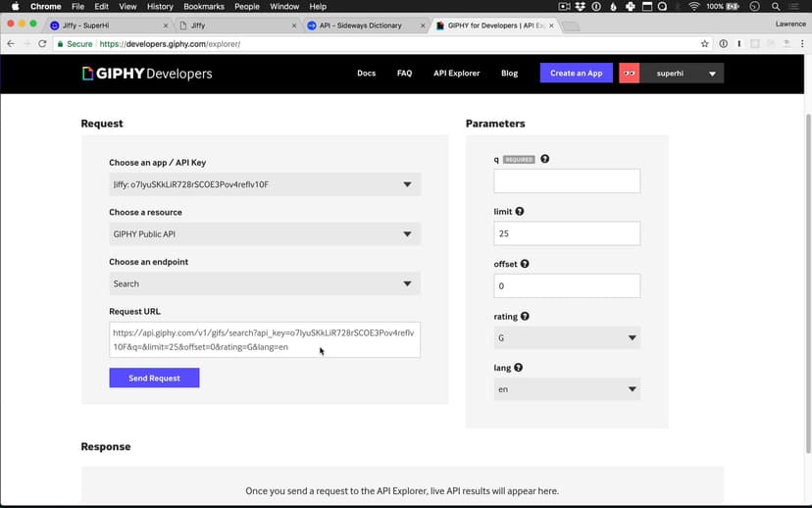Open the History menu

[x=160, y=6]
